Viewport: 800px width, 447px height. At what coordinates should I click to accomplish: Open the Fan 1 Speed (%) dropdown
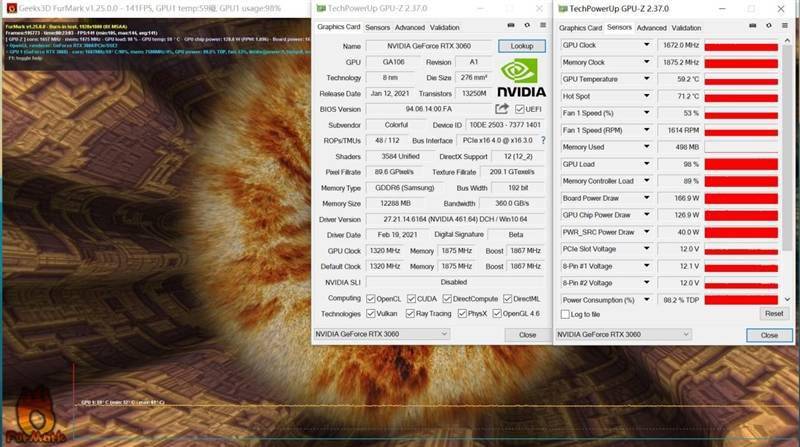coord(646,113)
